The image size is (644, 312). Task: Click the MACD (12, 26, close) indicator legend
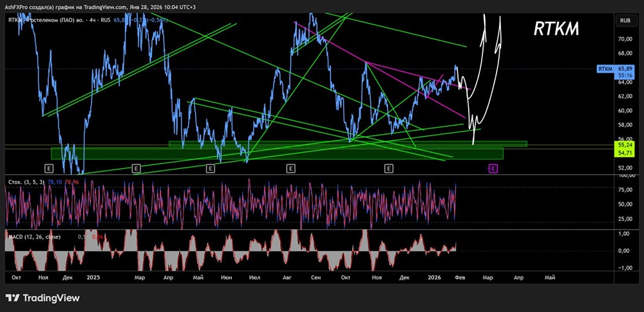pos(34,237)
